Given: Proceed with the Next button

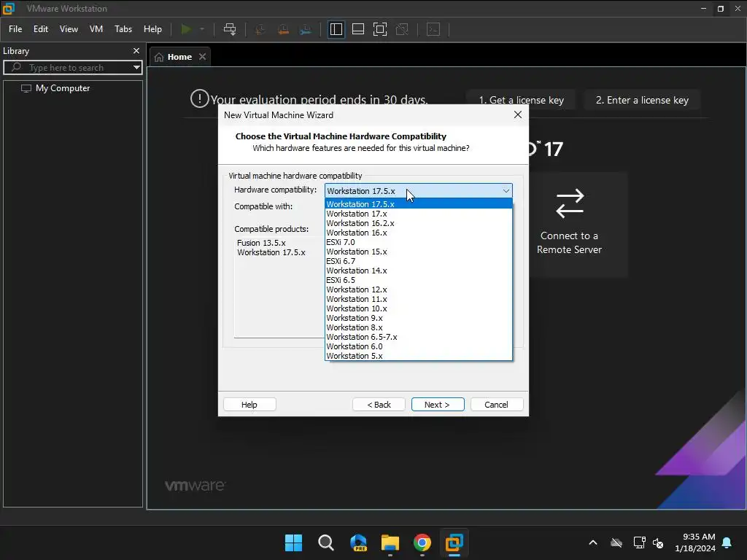Looking at the screenshot, I should point(438,404).
